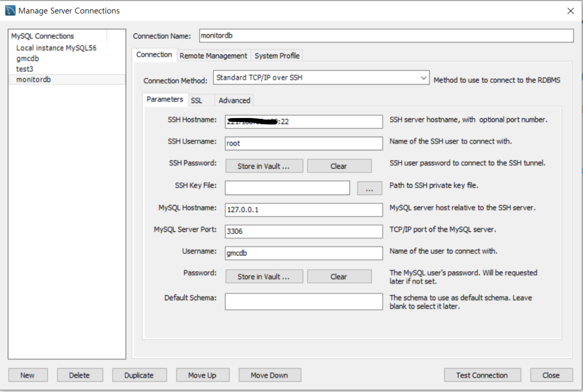Move the connection up with Move Up
Viewport: 583px width, 392px height.
pos(203,375)
